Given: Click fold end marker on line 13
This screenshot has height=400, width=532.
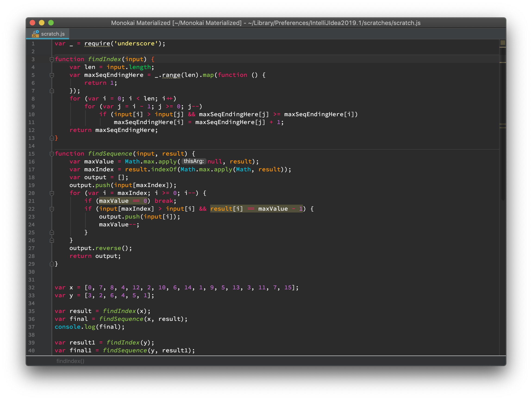Looking at the screenshot, I should pyautogui.click(x=52, y=138).
